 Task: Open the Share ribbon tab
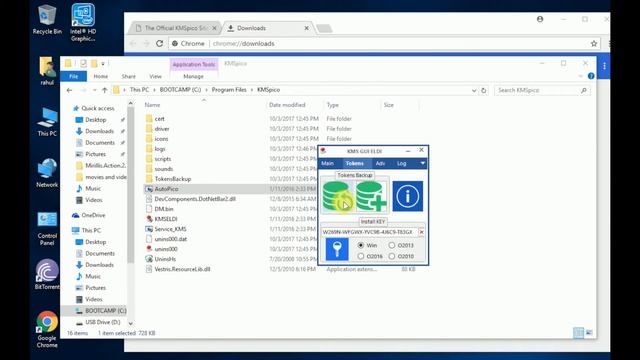click(x=129, y=76)
